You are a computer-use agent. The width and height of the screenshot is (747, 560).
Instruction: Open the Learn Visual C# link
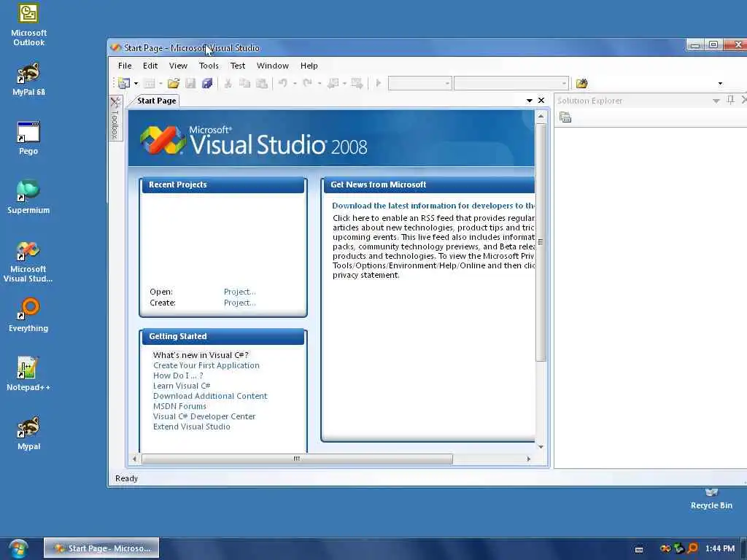(182, 386)
